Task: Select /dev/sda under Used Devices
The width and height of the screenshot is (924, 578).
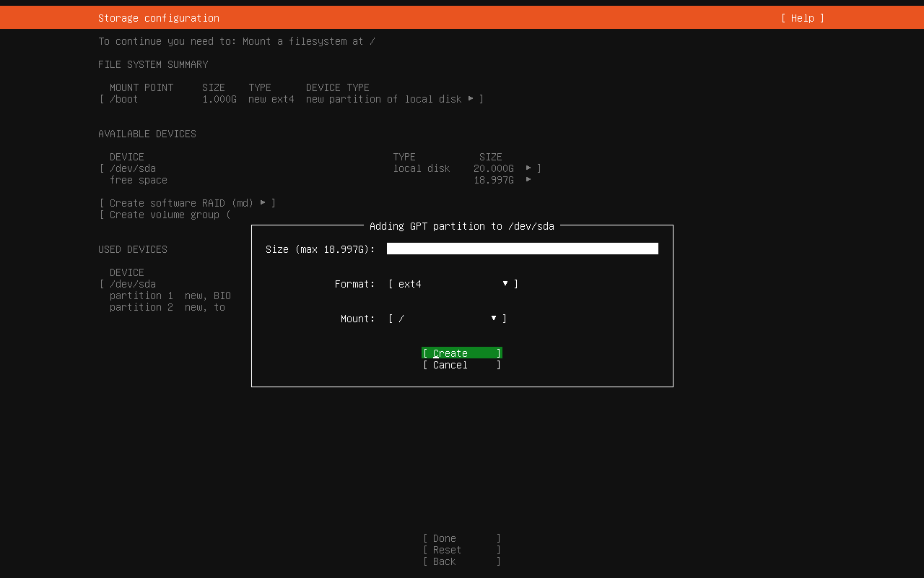Action: (x=133, y=283)
